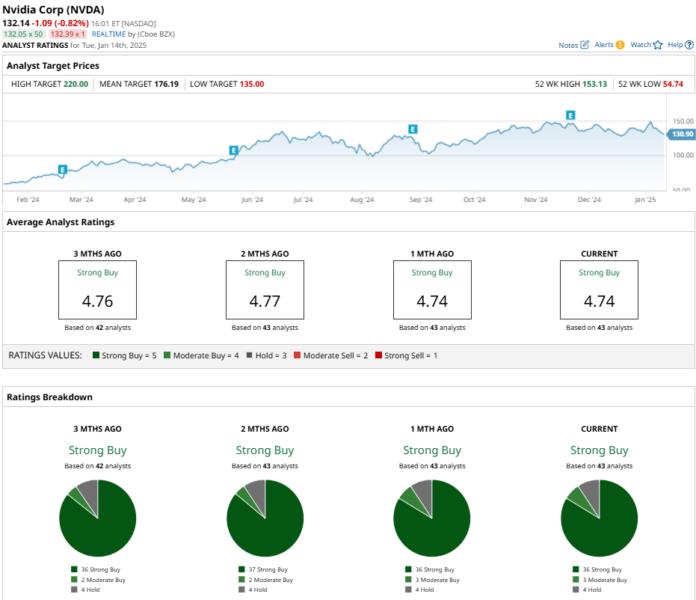Click the Watch star icon
The width and height of the screenshot is (696, 600).
point(658,45)
